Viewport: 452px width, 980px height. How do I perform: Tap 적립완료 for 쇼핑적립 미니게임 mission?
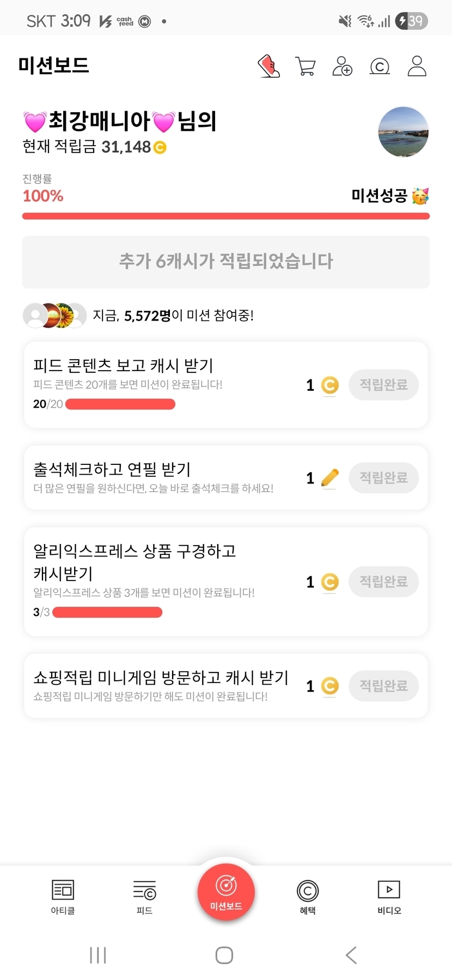[383, 686]
